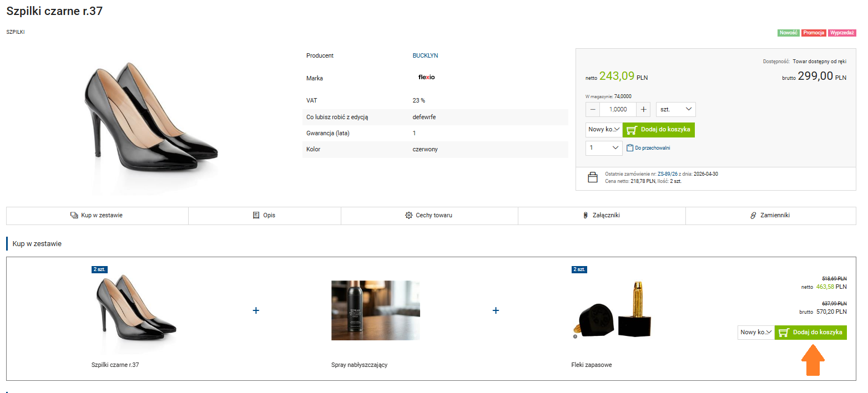Click the paperclip icon on the Załączniki tab
Image resolution: width=868 pixels, height=393 pixels.
[x=586, y=215]
